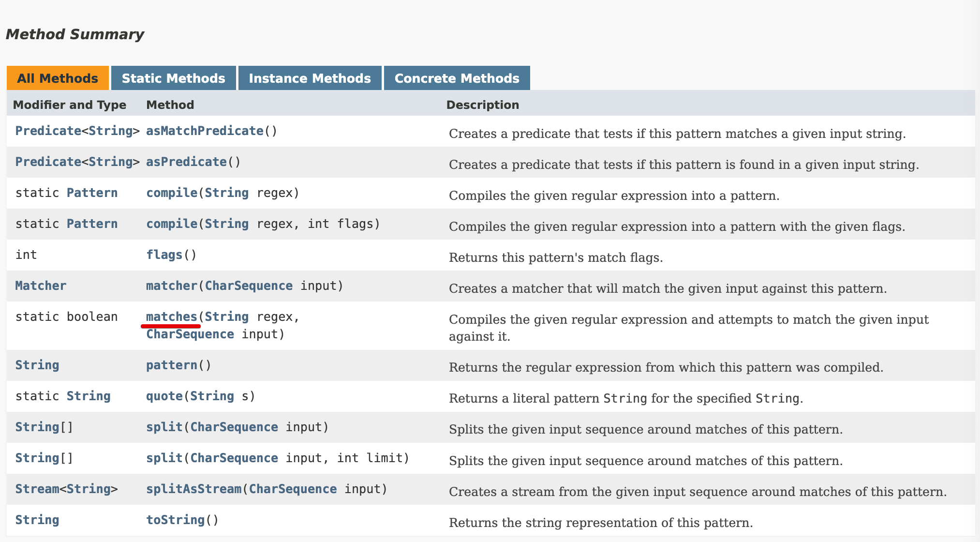Open the Matcher return type link
This screenshot has width=980, height=542.
click(x=41, y=286)
